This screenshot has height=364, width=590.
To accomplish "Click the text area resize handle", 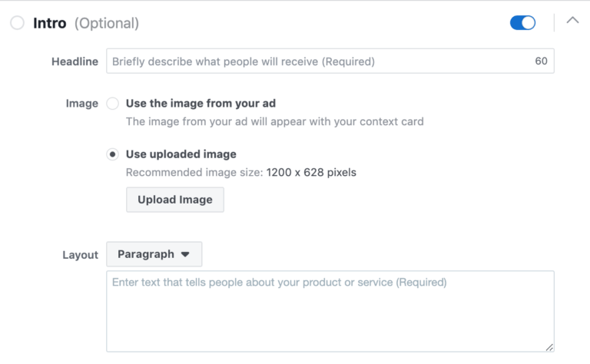I will (x=549, y=347).
